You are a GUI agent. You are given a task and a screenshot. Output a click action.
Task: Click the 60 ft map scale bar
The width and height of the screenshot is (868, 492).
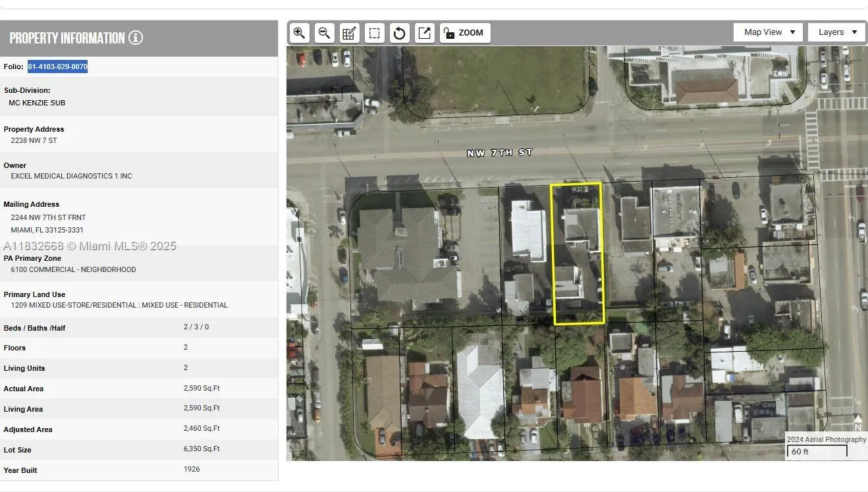(x=817, y=451)
